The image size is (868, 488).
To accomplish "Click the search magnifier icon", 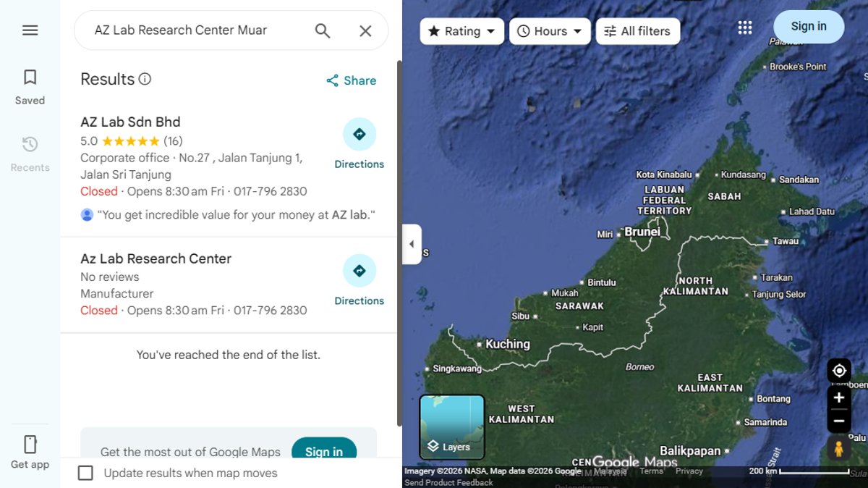I will coord(323,30).
